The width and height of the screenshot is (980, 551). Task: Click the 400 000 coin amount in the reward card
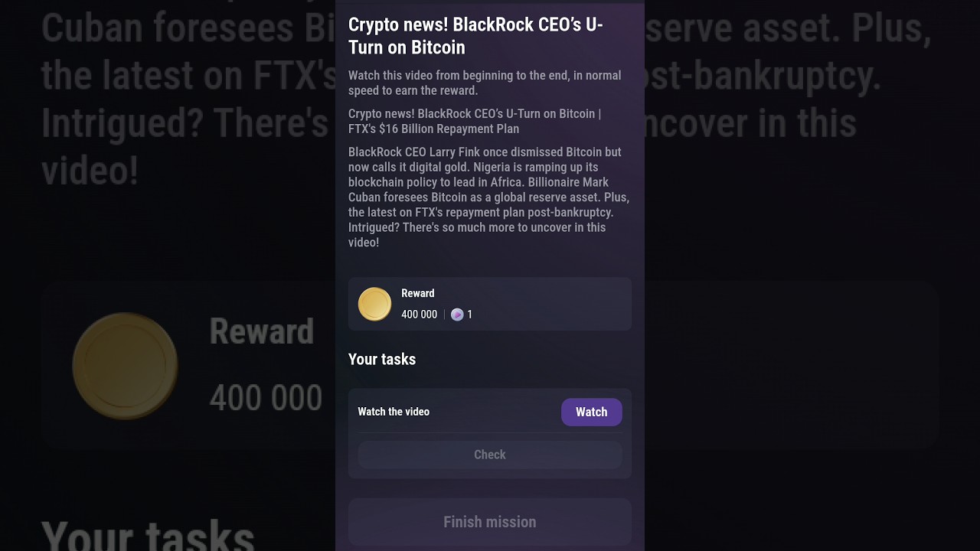(x=419, y=315)
